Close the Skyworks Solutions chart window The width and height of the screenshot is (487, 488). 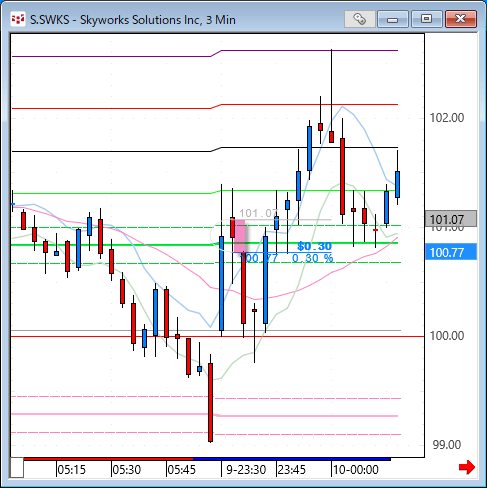(x=461, y=19)
